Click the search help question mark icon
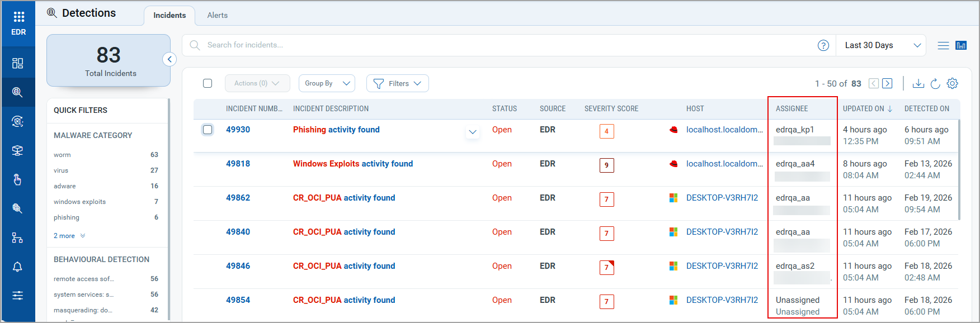Viewport: 980px width, 323px height. click(x=823, y=45)
